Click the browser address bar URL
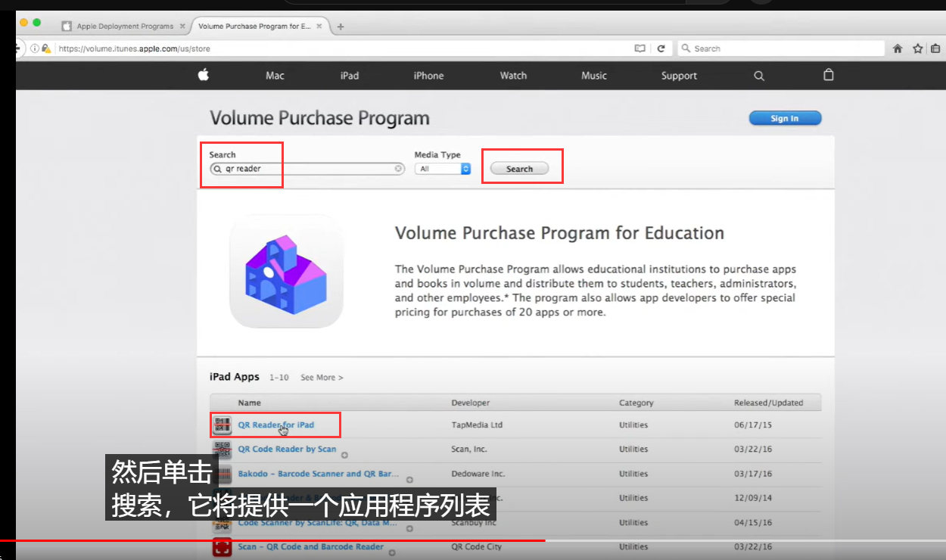This screenshot has width=946, height=560. coord(135,48)
